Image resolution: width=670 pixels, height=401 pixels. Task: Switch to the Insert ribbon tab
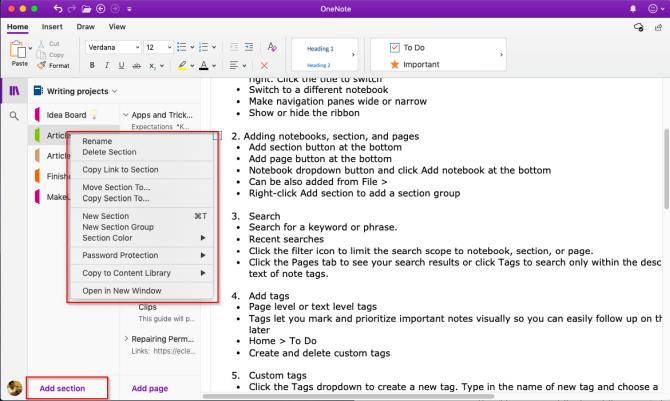53,27
